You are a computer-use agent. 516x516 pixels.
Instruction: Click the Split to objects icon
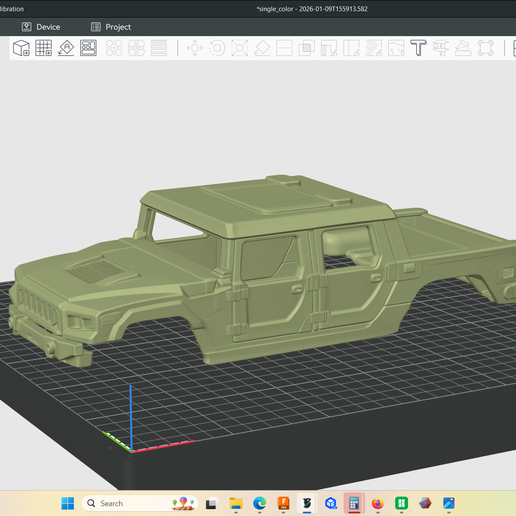[x=114, y=48]
